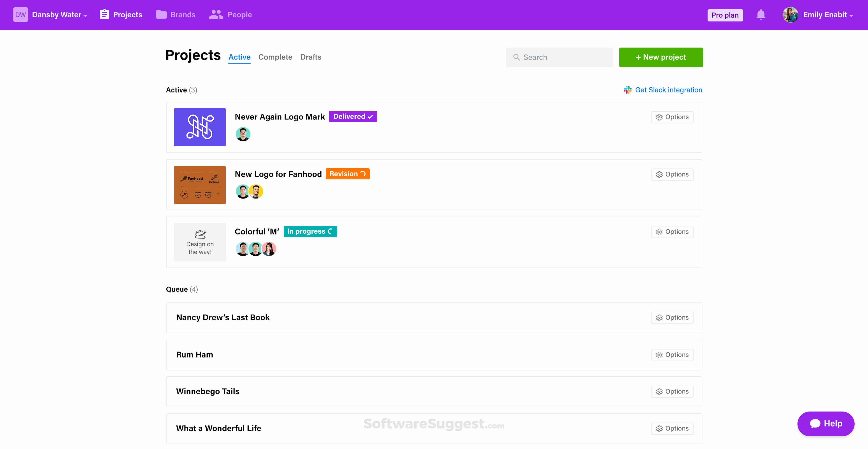Select the Brands folder icon
This screenshot has height=449, width=868.
pos(161,14)
